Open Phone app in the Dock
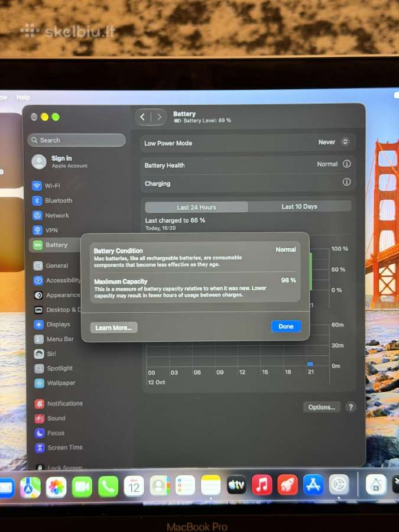 click(108, 486)
